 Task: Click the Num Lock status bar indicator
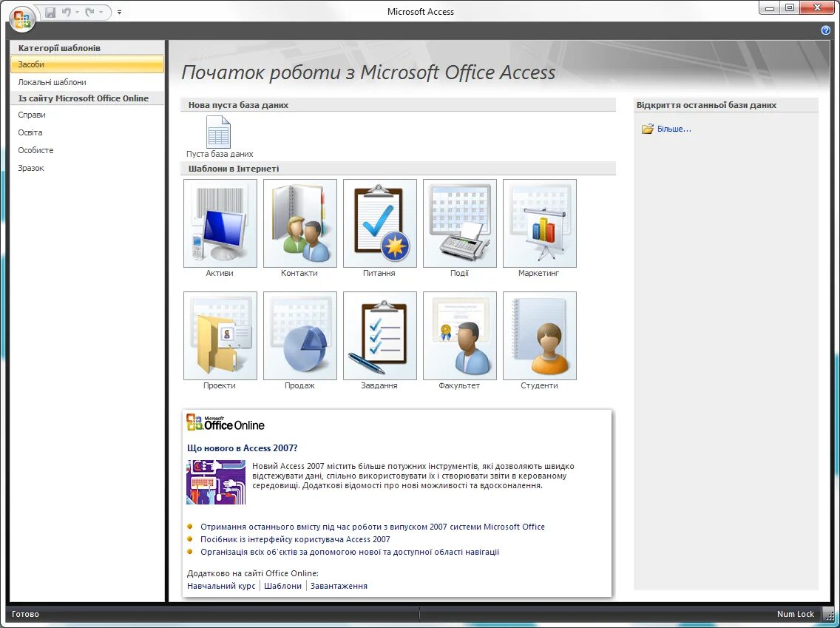[x=796, y=614]
